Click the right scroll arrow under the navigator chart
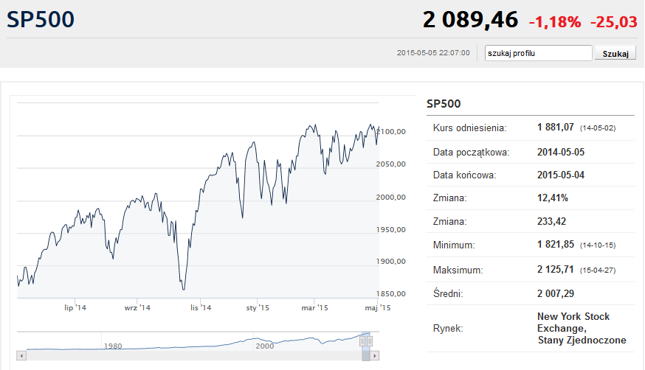 [374, 356]
